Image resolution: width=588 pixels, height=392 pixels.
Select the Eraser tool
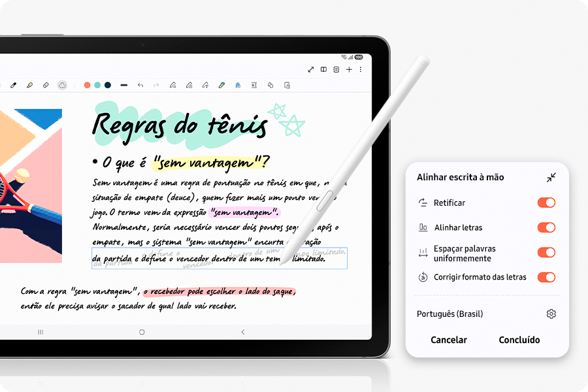click(x=44, y=84)
